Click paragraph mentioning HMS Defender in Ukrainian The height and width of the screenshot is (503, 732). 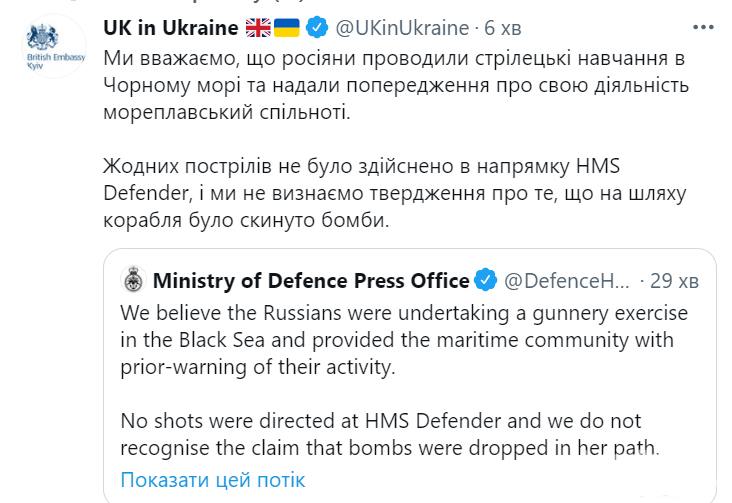(395, 193)
